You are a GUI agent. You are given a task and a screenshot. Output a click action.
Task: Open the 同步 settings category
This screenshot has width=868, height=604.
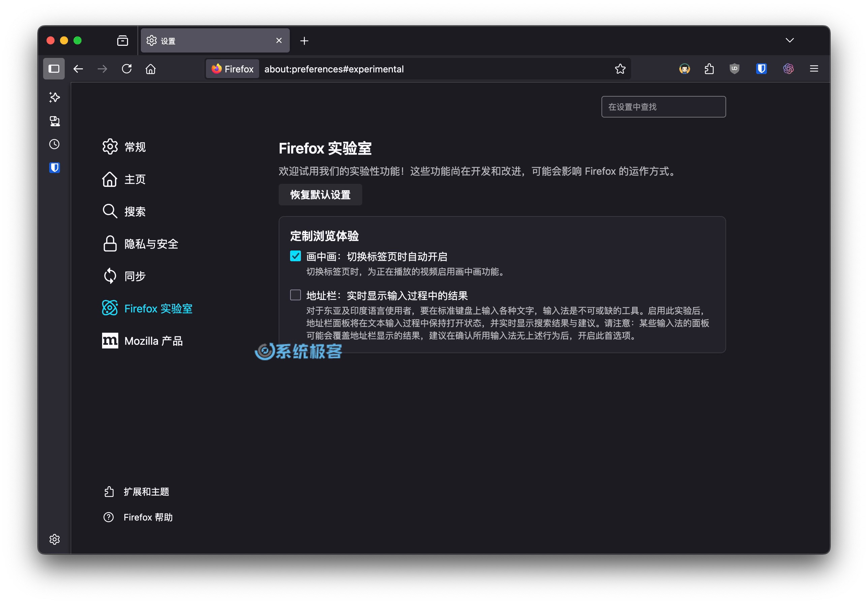pyautogui.click(x=124, y=276)
